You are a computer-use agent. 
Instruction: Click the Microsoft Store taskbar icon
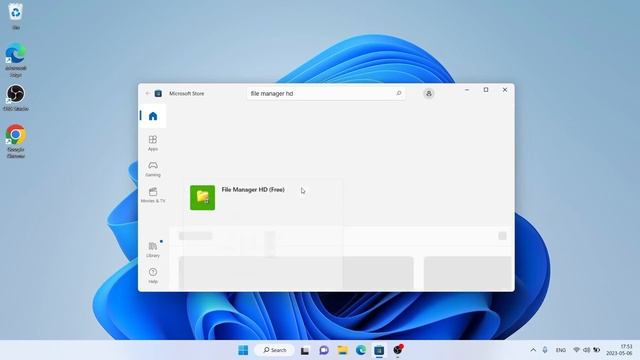(x=379, y=350)
